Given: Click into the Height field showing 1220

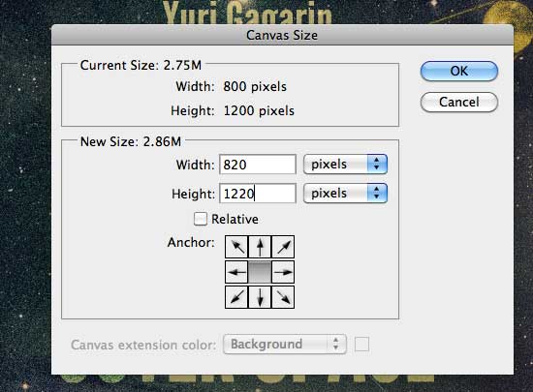Looking at the screenshot, I should (258, 194).
